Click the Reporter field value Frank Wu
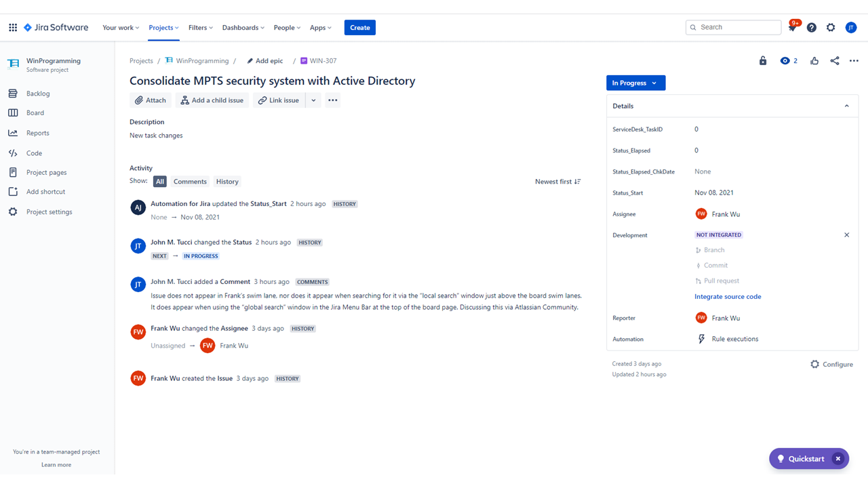This screenshot has width=868, height=488. pyautogui.click(x=717, y=318)
